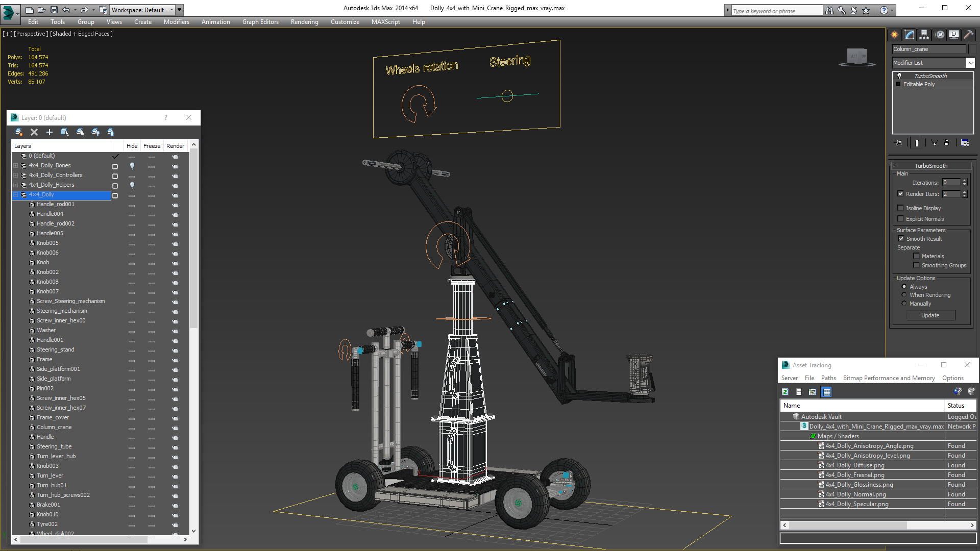Open Paths menu in Asset Tracking
Screen dimensions: 980x551
point(828,378)
